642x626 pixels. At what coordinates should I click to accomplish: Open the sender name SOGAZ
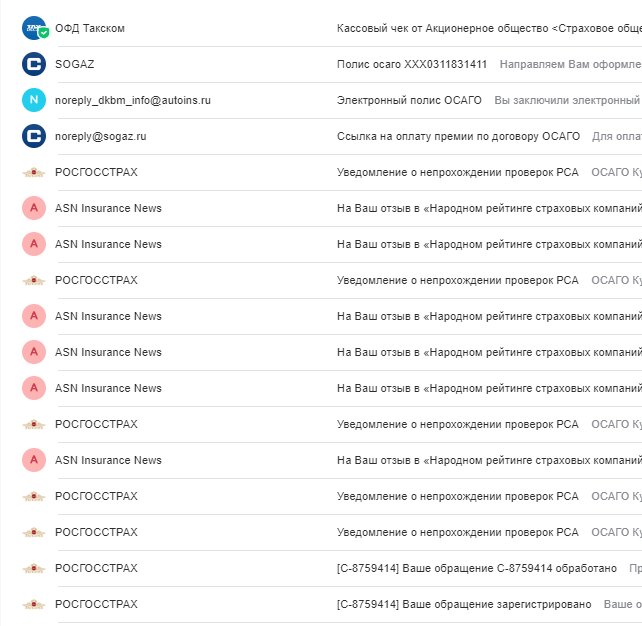pyautogui.click(x=75, y=64)
